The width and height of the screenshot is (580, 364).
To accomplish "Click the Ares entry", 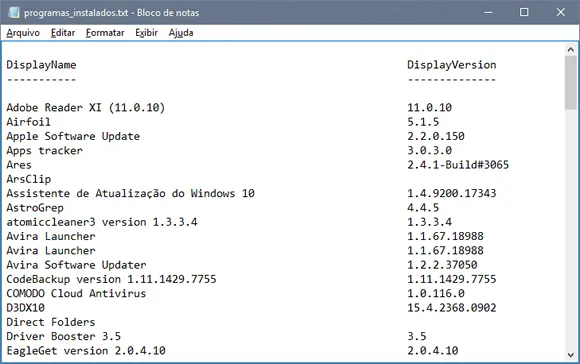I will point(19,165).
